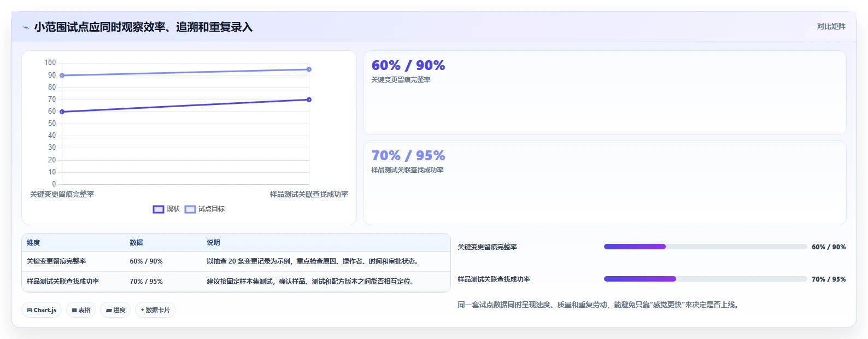Click the 维度 column header

[33, 243]
